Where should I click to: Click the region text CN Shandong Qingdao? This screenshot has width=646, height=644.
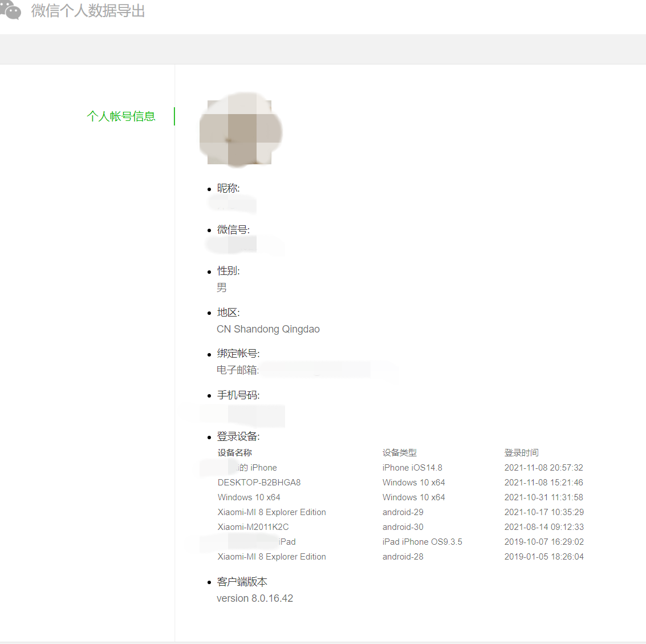point(268,329)
